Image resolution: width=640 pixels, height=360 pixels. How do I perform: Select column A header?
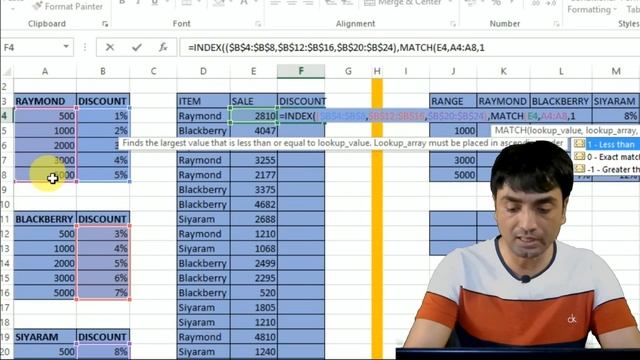tap(45, 71)
